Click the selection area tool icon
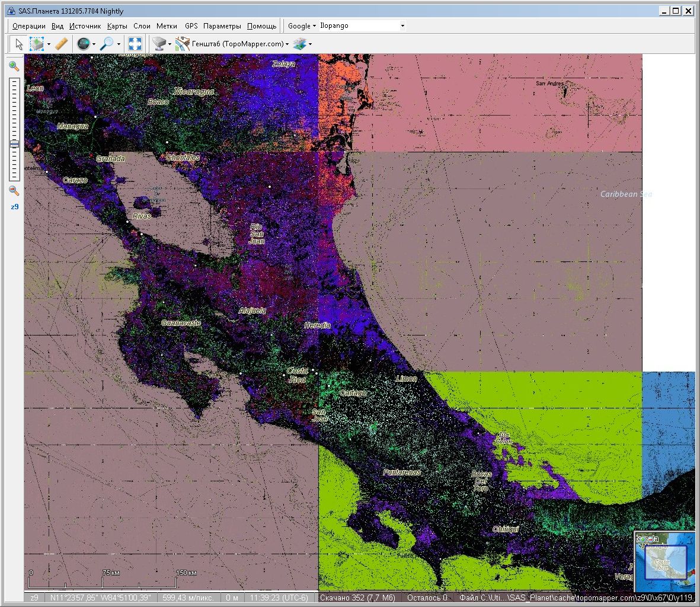This screenshot has width=700, height=607. pos(37,44)
